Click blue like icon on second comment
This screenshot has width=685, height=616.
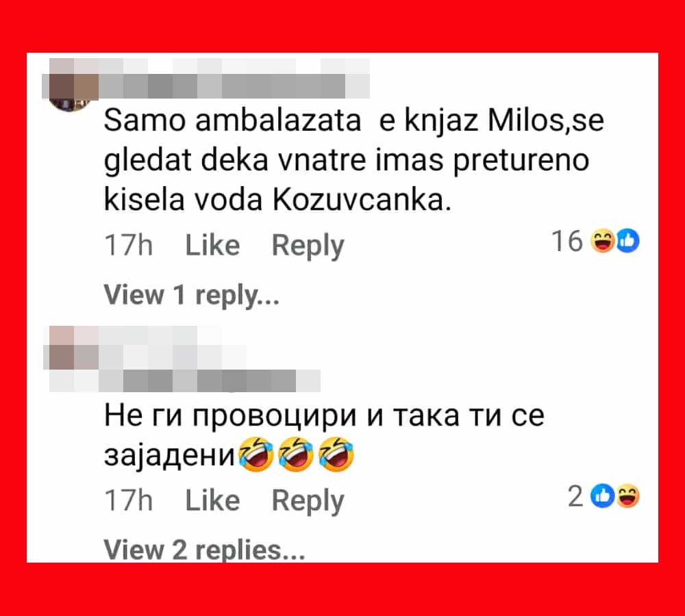(602, 496)
